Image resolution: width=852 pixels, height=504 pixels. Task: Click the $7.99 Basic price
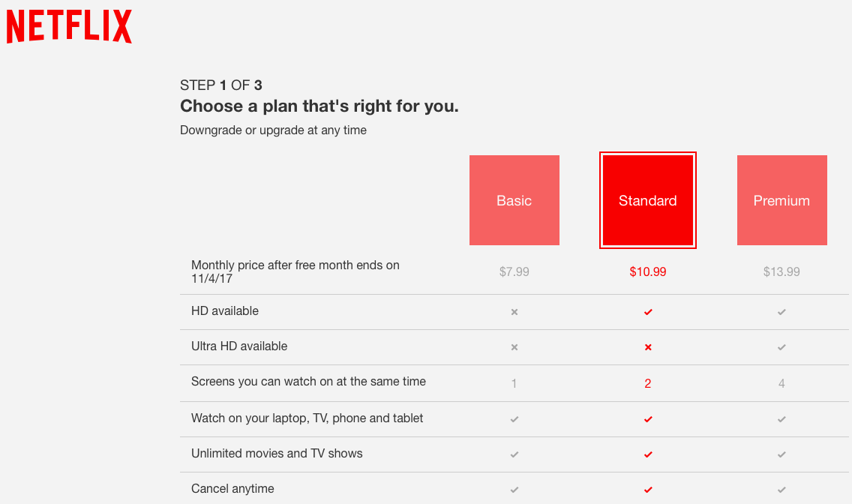(514, 271)
